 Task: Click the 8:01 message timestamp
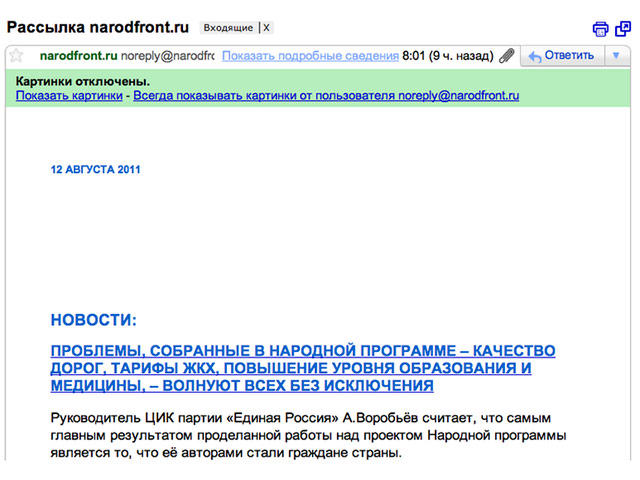point(414,56)
